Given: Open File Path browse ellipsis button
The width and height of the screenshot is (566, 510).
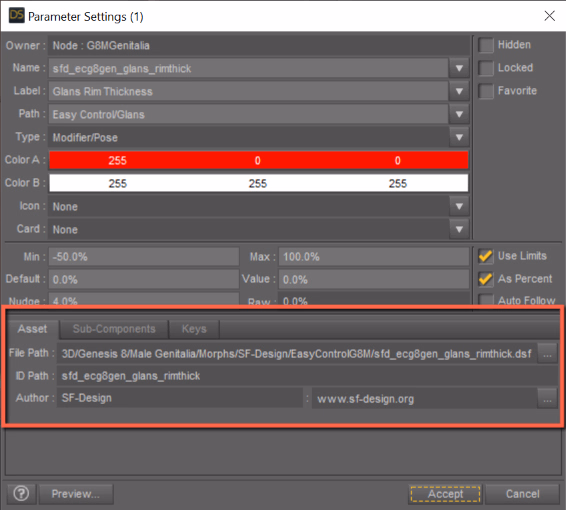Looking at the screenshot, I should [x=547, y=353].
